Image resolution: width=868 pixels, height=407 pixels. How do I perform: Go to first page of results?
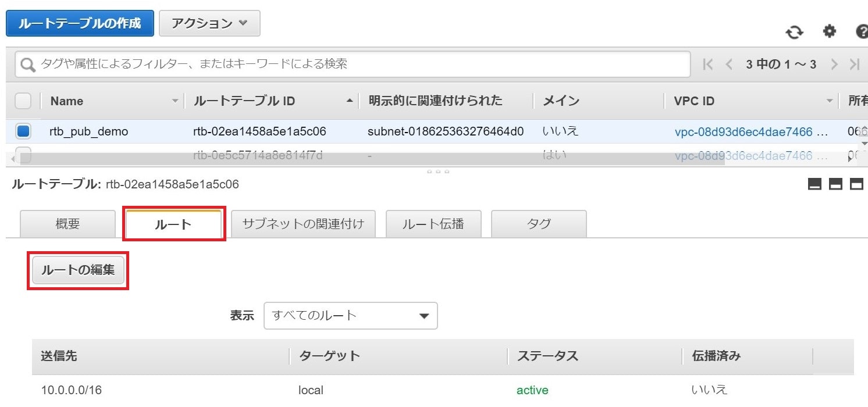pos(708,65)
